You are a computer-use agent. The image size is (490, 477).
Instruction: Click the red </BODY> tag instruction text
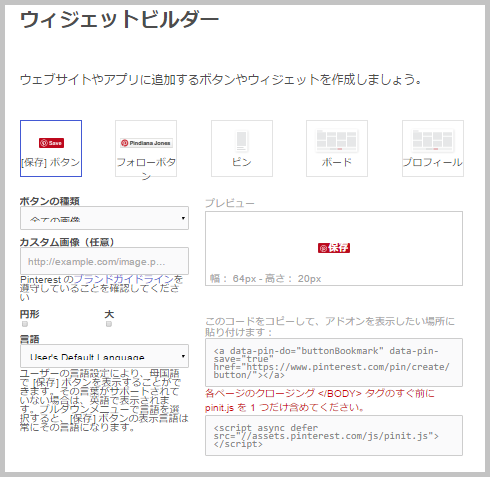[x=320, y=400]
